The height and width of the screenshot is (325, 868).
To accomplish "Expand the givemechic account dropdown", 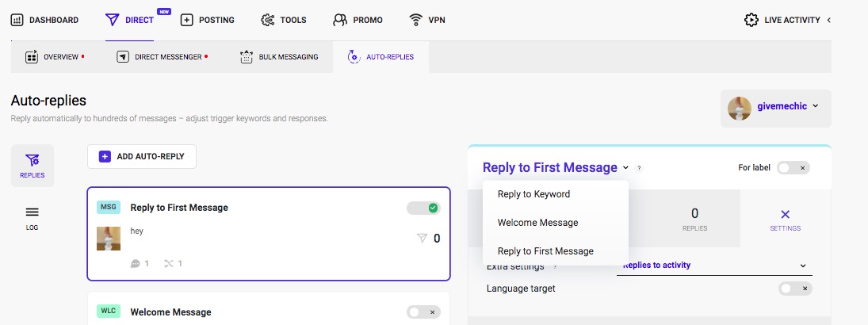I will 776,109.
